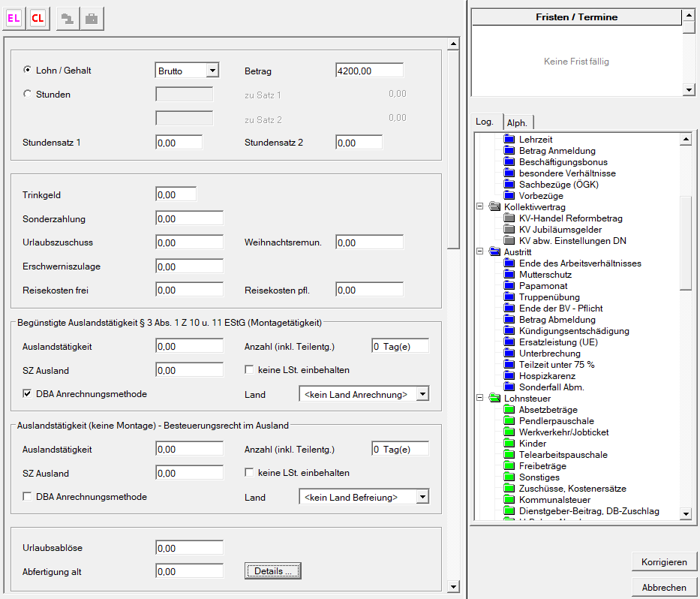700x599 pixels.
Task: Click the red CL toolbar icon
Action: pos(38,19)
